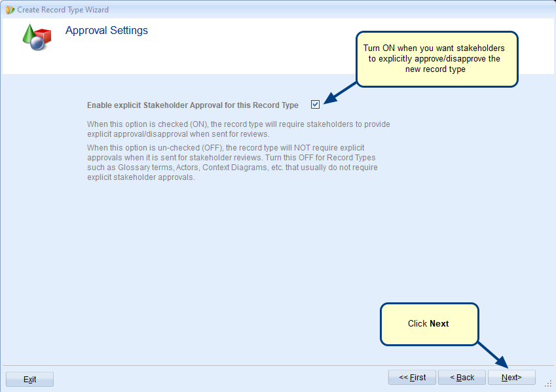The width and height of the screenshot is (556, 392).
Task: Click the 'Turn ON when you want stakeholders' callout
Action: coord(437,59)
